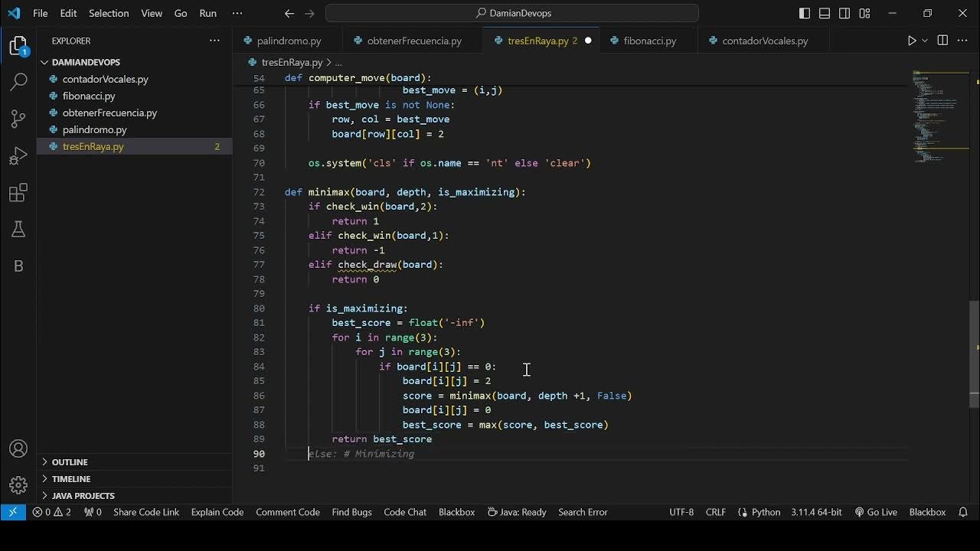The image size is (980, 551).
Task: Open the Accounts icon
Action: [18, 449]
